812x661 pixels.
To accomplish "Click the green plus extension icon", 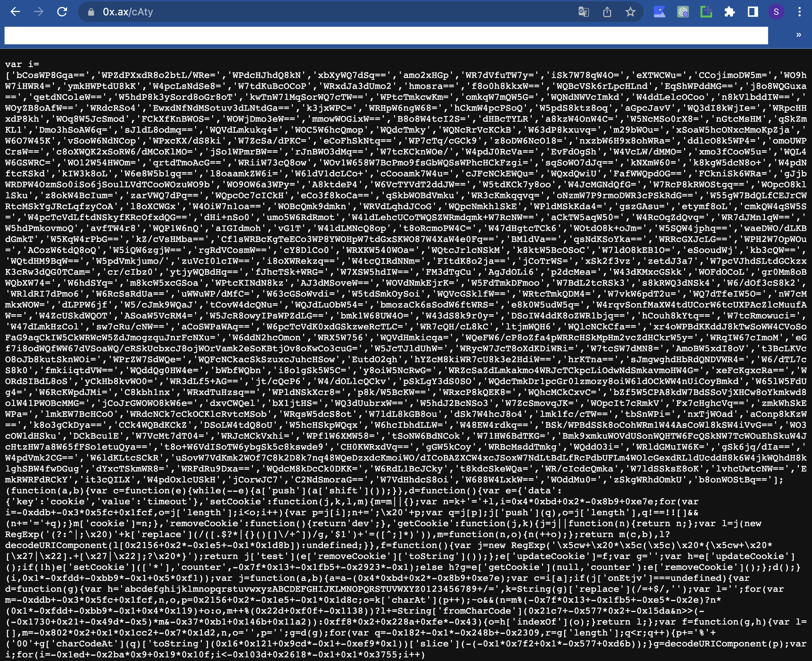I will pos(706,12).
